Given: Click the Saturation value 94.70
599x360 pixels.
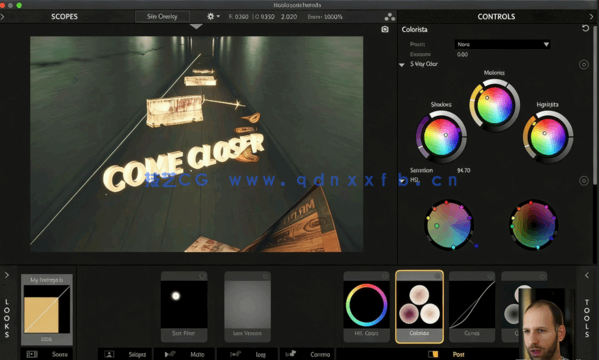Looking at the screenshot, I should [463, 170].
